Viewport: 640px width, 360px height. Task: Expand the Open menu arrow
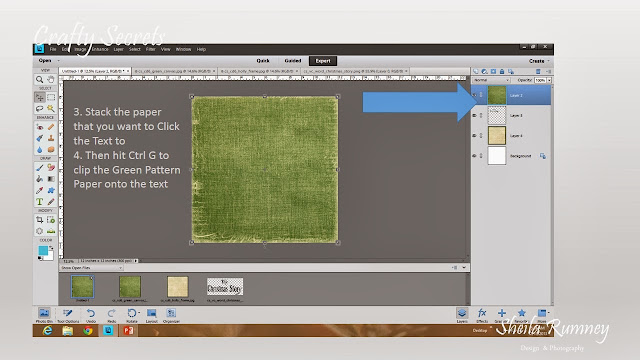(58, 61)
